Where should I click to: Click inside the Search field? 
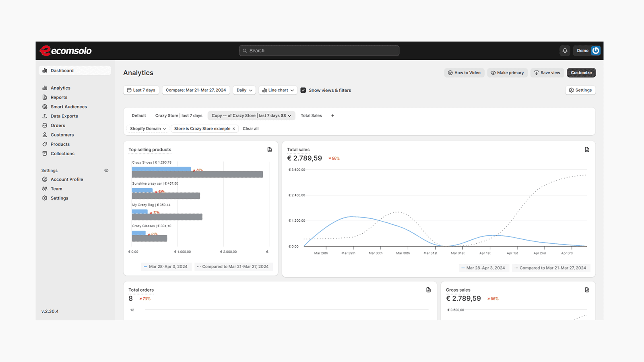tap(319, 50)
